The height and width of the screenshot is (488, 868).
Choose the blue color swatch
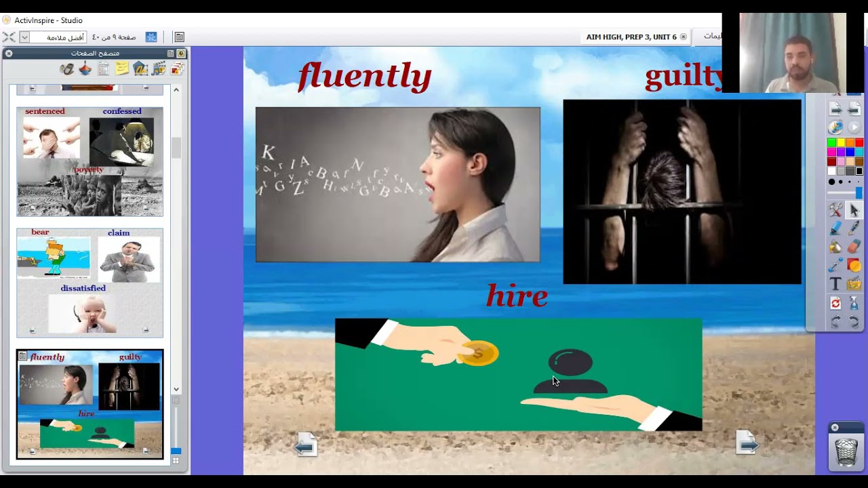(x=850, y=152)
